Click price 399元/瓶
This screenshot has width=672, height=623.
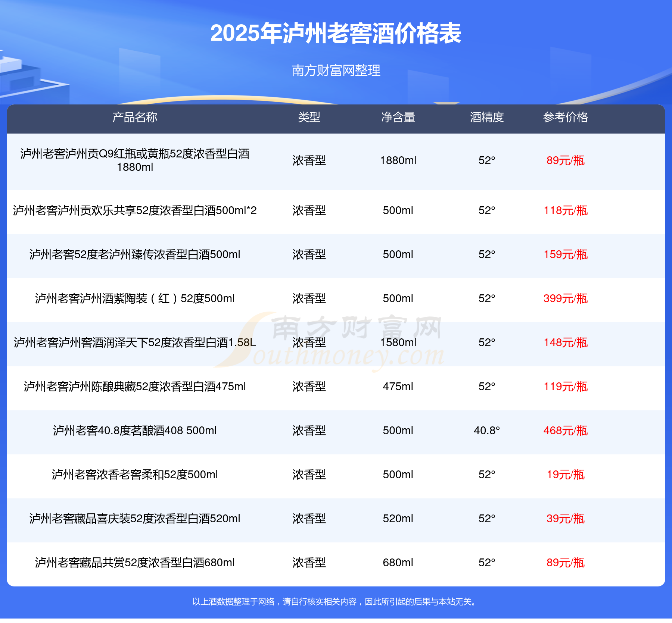coord(566,298)
